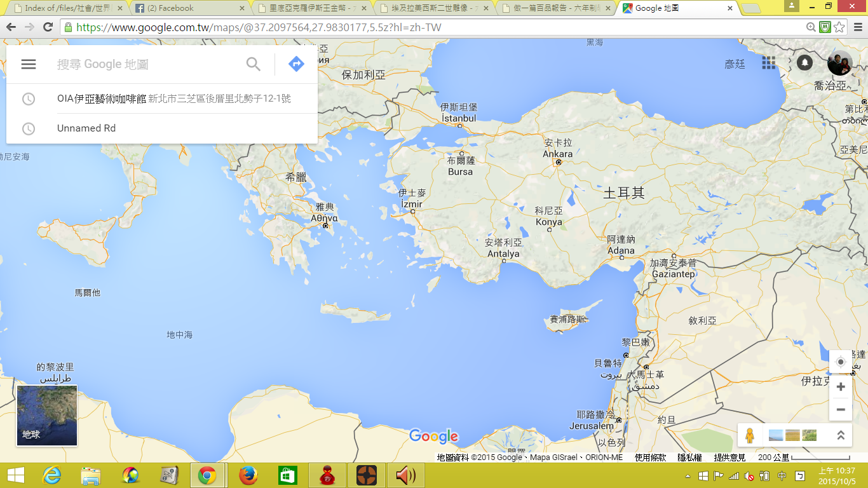The width and height of the screenshot is (868, 488).
Task: Zoom in with the plus button
Action: 841,387
